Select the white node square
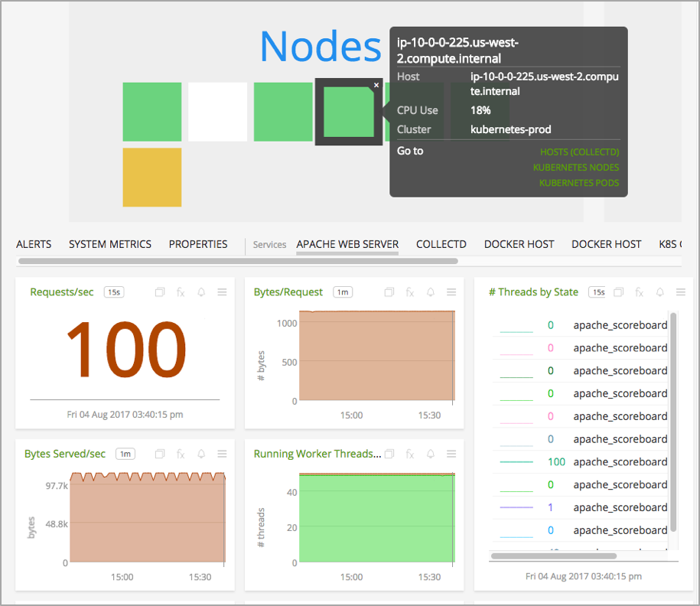The height and width of the screenshot is (606, 700). click(x=218, y=112)
